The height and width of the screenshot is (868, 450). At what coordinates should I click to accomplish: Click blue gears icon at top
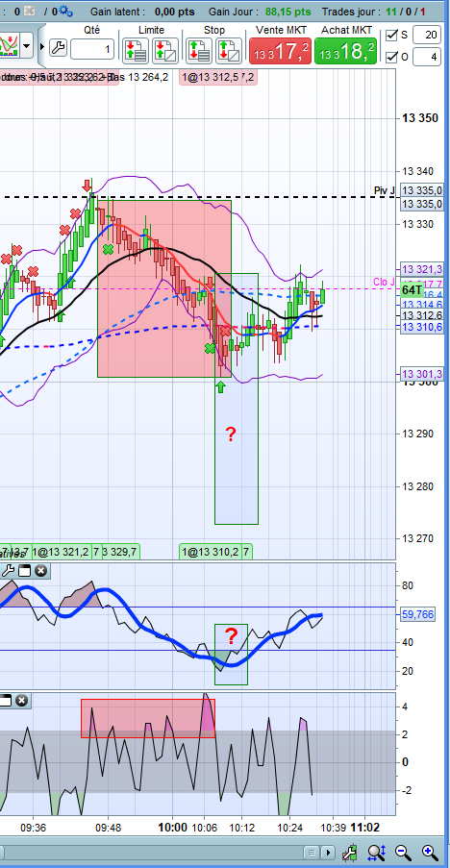click(65, 11)
